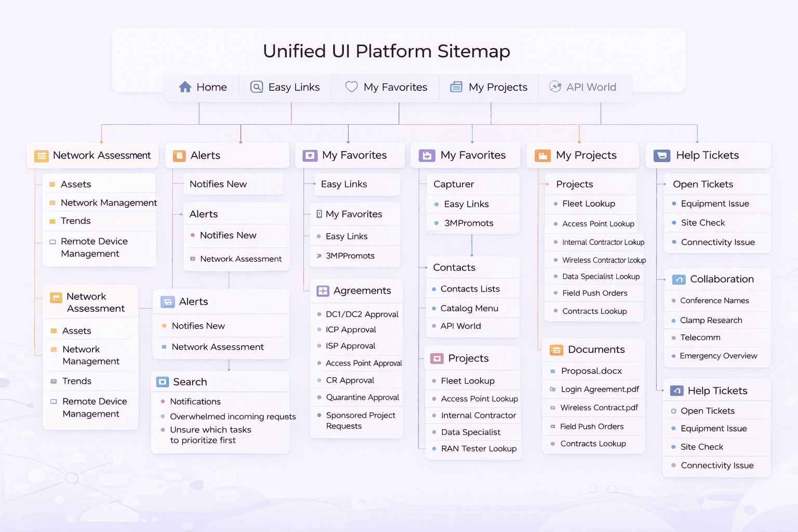Click the blue Collaboration card icon
Screen dimensions: 798x532
tap(679, 280)
